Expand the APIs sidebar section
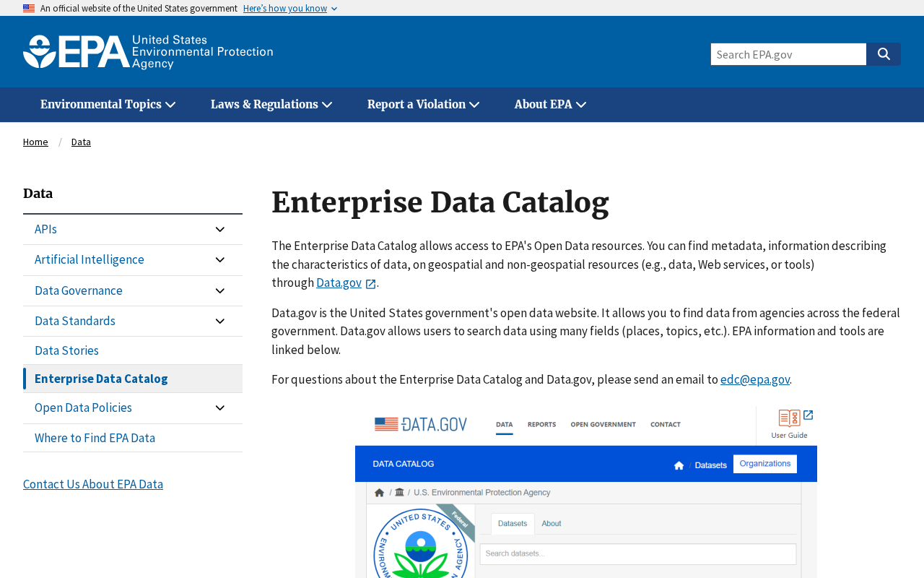This screenshot has width=924, height=578. point(220,230)
